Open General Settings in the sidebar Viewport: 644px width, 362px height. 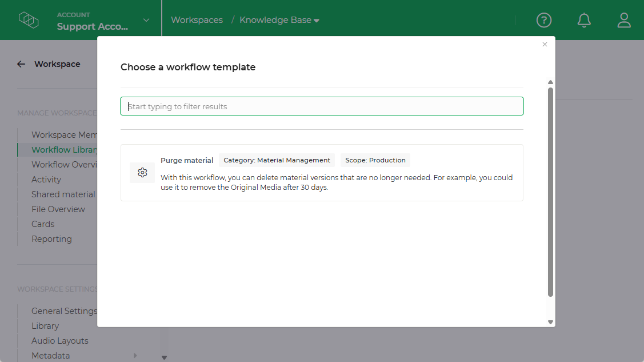click(x=64, y=311)
